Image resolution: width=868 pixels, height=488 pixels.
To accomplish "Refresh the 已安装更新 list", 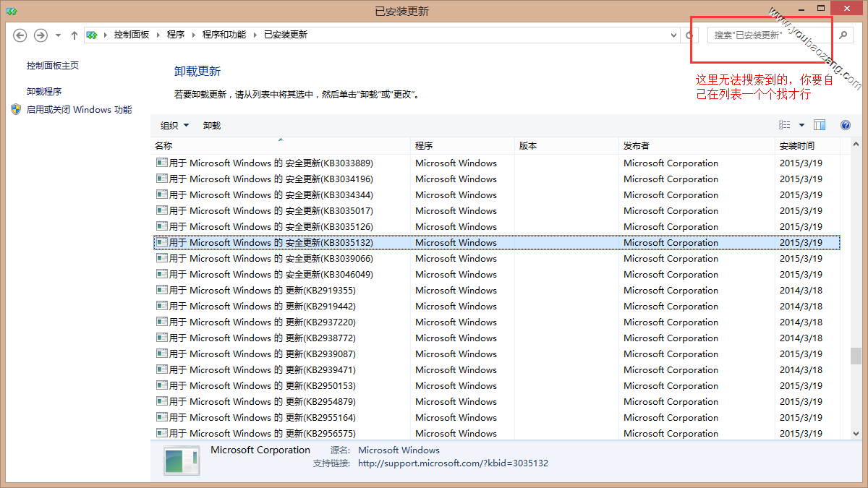I will 690,35.
